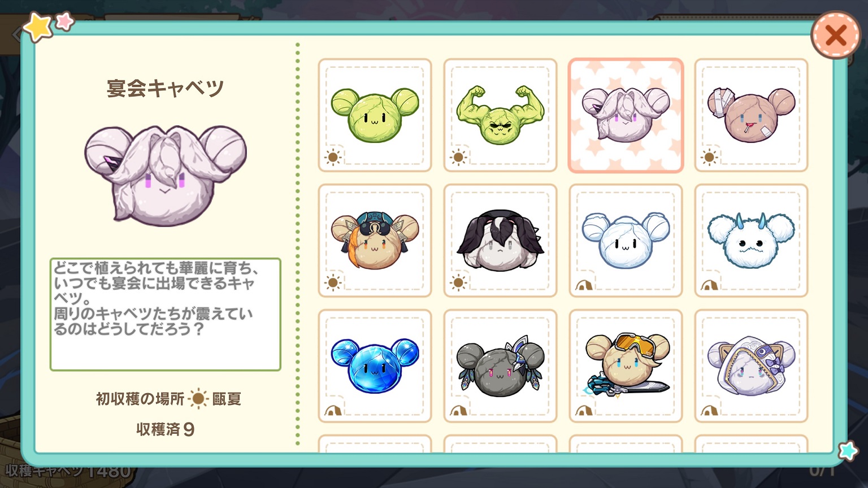Select the dark stone cabbage with feathers
The height and width of the screenshot is (488, 868).
(500, 366)
